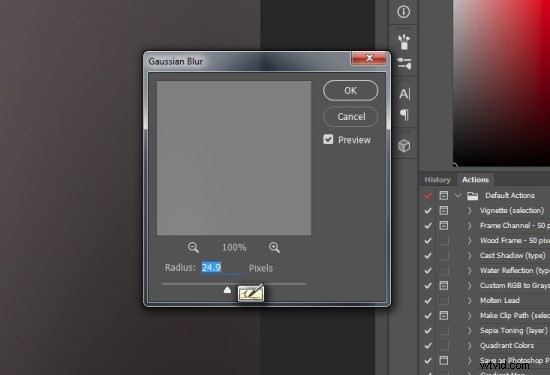The width and height of the screenshot is (550, 375).
Task: Toggle the Preview checkbox
Action: [328, 139]
